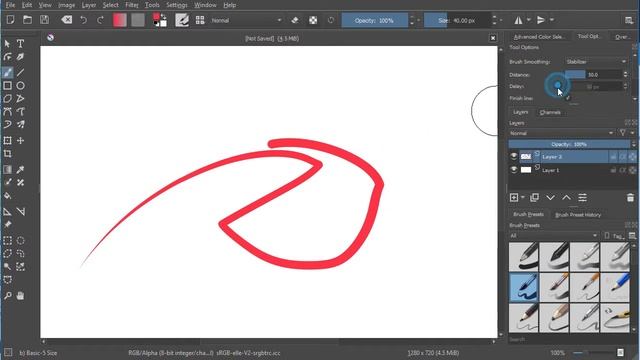Duplicate the current layer
The width and height of the screenshot is (640, 360).
(534, 198)
